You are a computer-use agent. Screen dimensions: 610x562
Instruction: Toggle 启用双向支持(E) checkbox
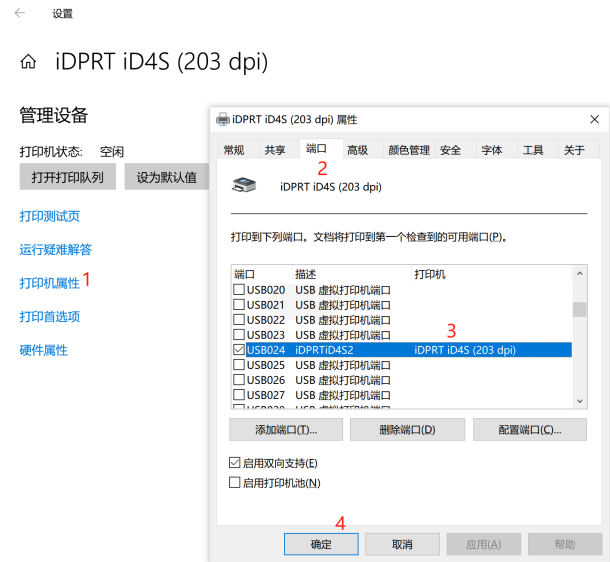click(x=235, y=462)
